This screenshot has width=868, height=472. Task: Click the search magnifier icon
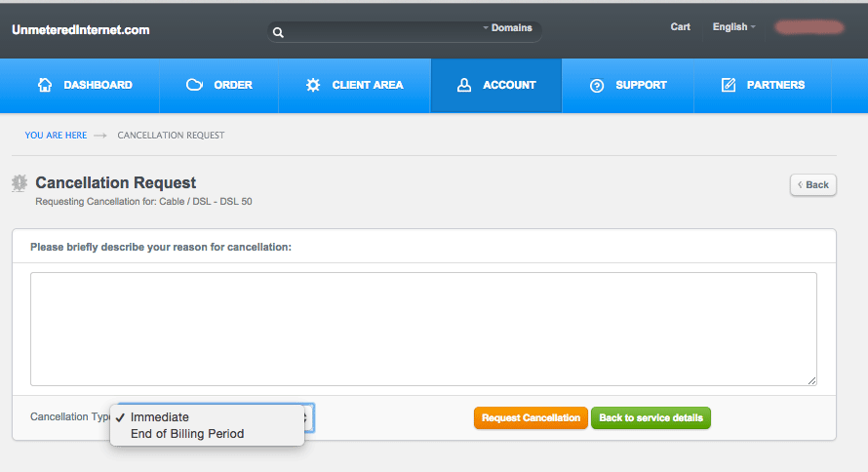(x=278, y=32)
